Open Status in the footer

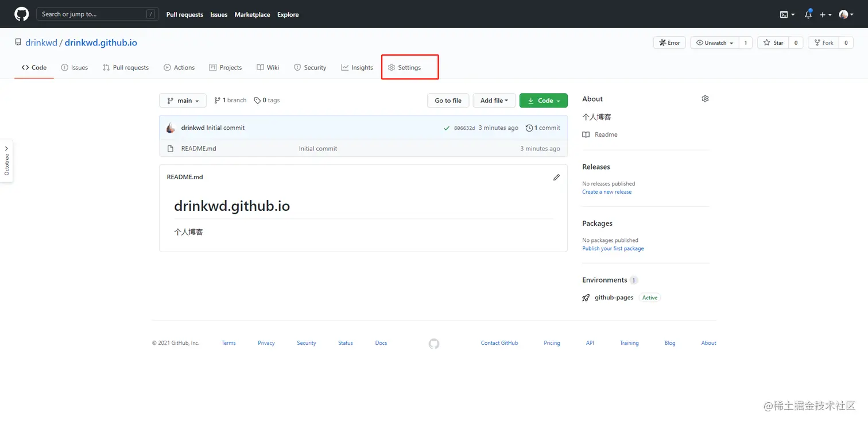(346, 343)
